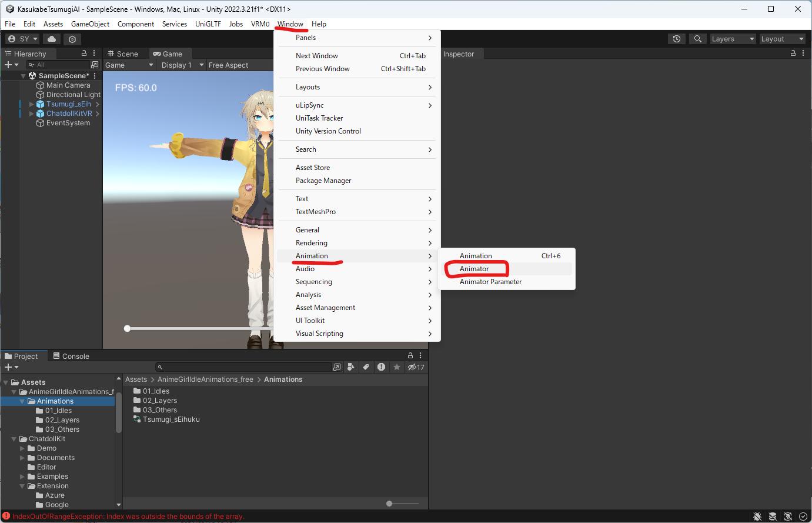This screenshot has height=523, width=812.
Task: Open the Game view mode dropdown
Action: tap(129, 65)
